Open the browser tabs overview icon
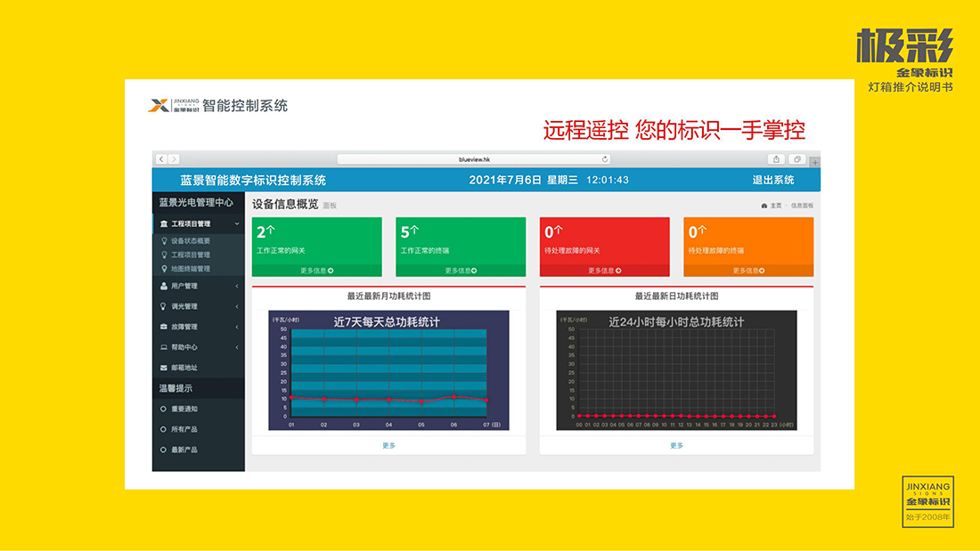This screenshot has height=551, width=980. click(796, 159)
